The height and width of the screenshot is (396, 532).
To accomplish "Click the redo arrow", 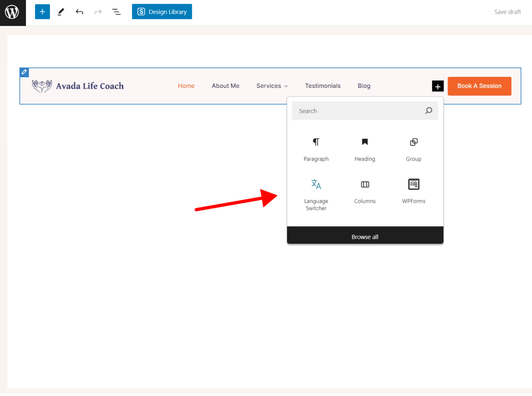I will point(98,11).
